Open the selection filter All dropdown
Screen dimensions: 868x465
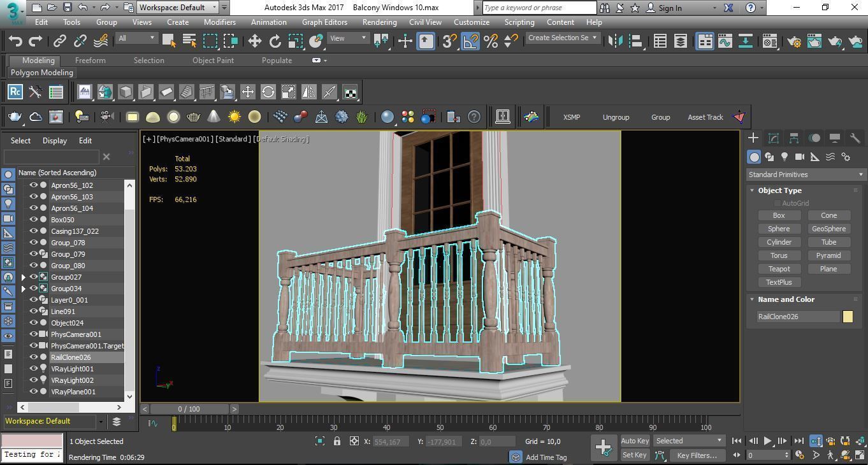[x=136, y=38]
